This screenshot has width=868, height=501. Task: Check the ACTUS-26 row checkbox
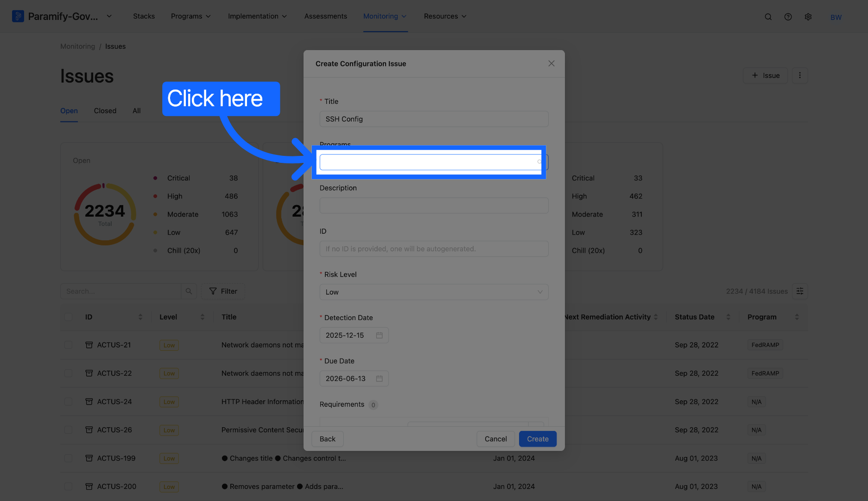click(69, 430)
